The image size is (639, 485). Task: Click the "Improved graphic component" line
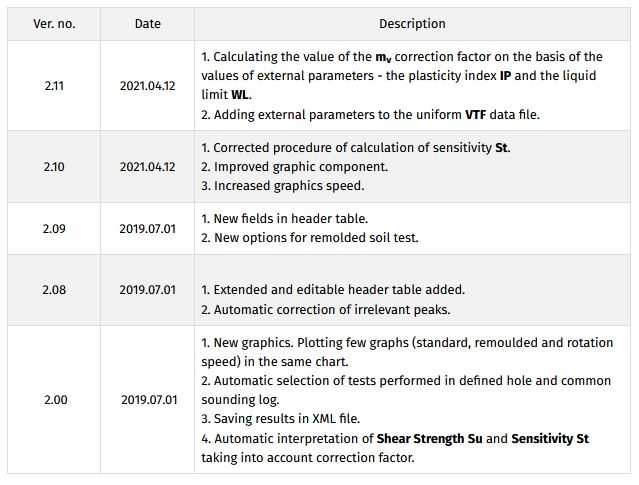tap(294, 166)
